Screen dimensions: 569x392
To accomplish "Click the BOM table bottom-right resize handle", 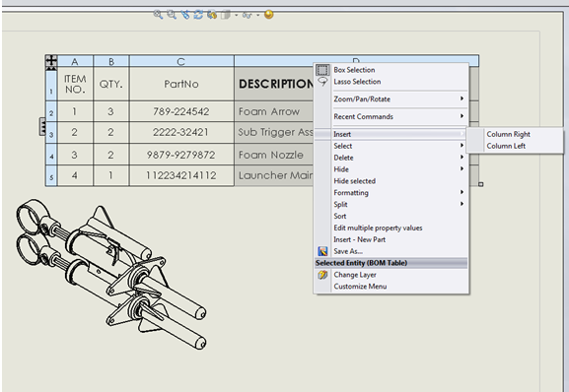I will [481, 184].
